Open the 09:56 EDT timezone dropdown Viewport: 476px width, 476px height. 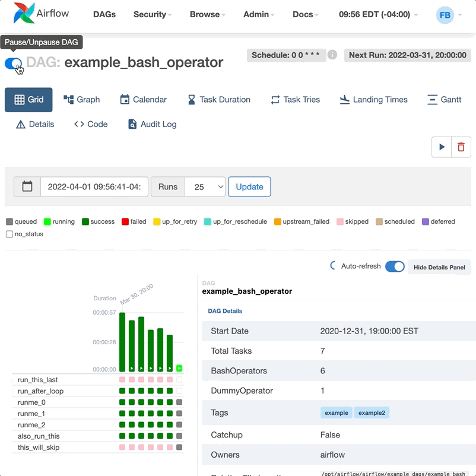coord(378,14)
